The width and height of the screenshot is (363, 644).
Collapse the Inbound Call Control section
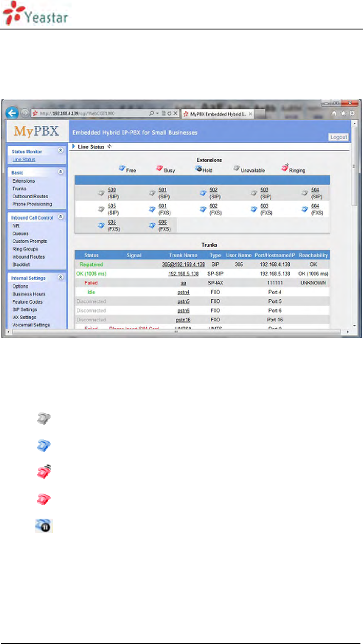pyautogui.click(x=61, y=216)
